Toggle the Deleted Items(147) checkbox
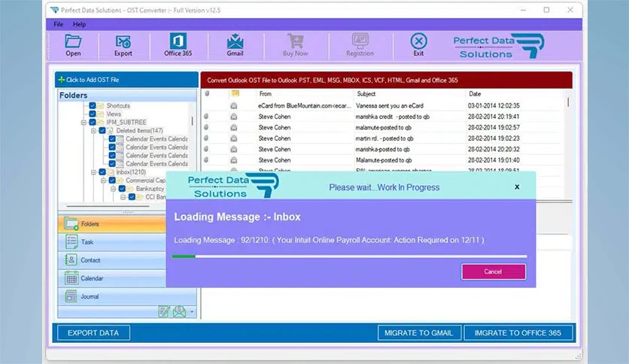The image size is (629, 364). click(102, 130)
